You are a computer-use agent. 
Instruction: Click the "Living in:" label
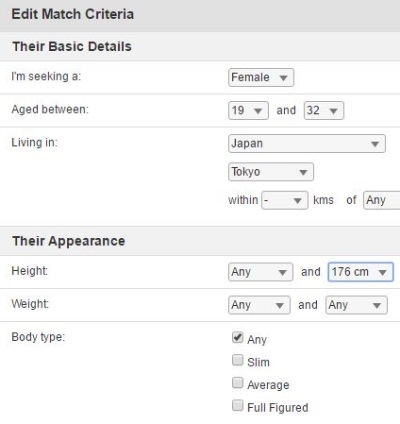34,143
